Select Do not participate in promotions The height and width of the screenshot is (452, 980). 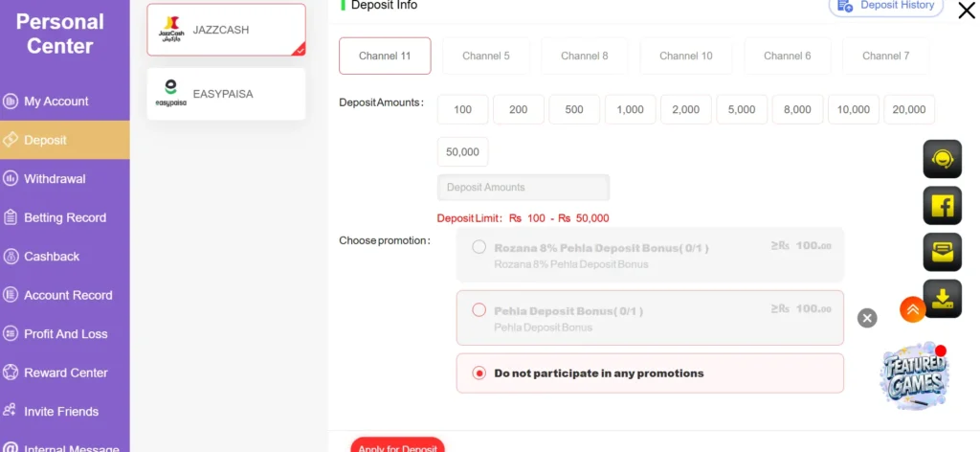479,373
